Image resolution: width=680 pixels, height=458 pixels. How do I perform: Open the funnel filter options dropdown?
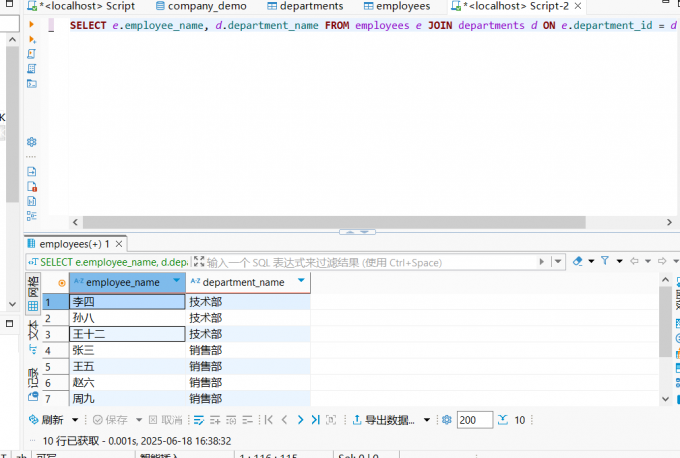pyautogui.click(x=619, y=261)
